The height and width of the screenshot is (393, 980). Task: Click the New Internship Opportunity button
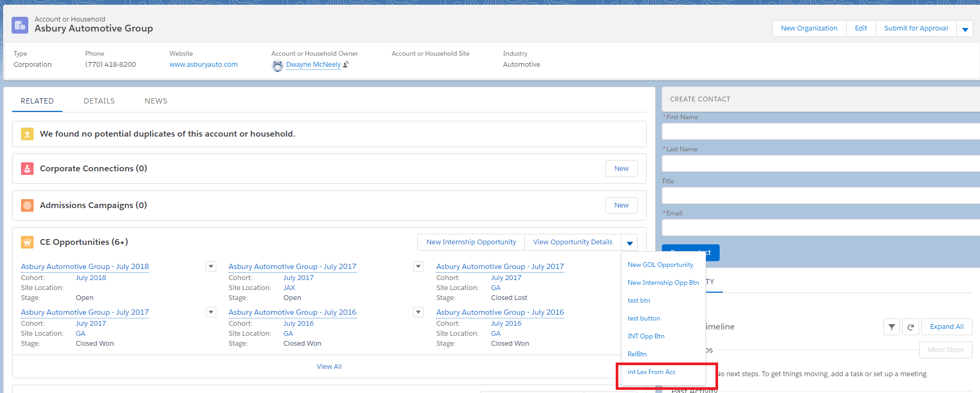471,242
